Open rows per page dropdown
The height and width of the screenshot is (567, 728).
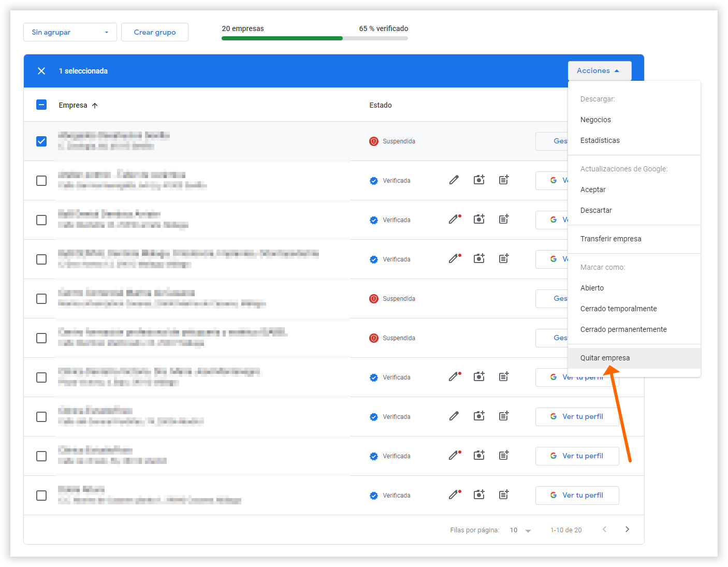[520, 530]
